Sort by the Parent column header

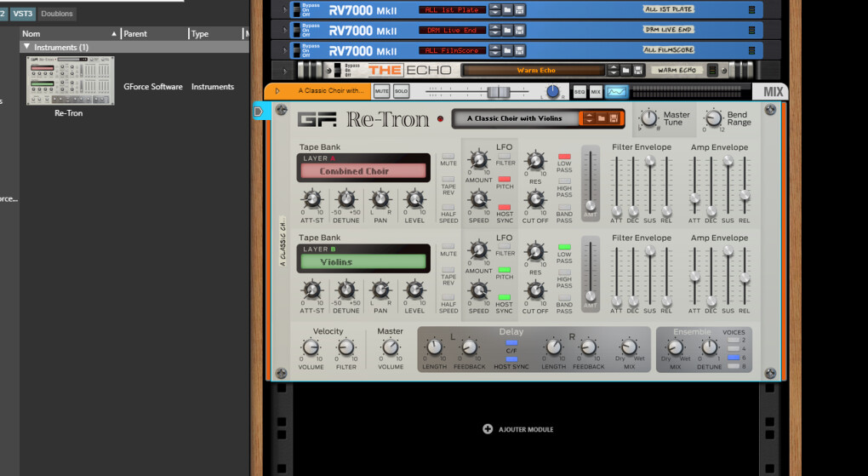pos(154,34)
